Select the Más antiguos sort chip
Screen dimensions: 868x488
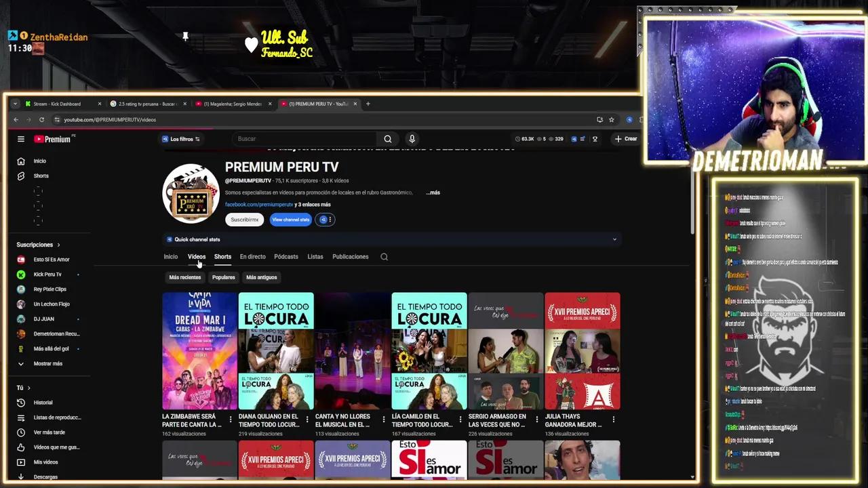(x=261, y=277)
